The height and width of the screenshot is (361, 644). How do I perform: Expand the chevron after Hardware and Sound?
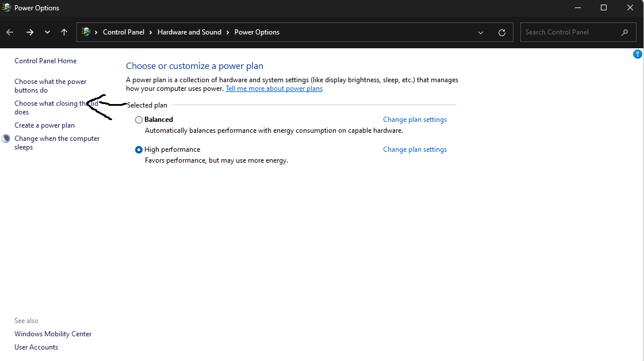click(228, 32)
